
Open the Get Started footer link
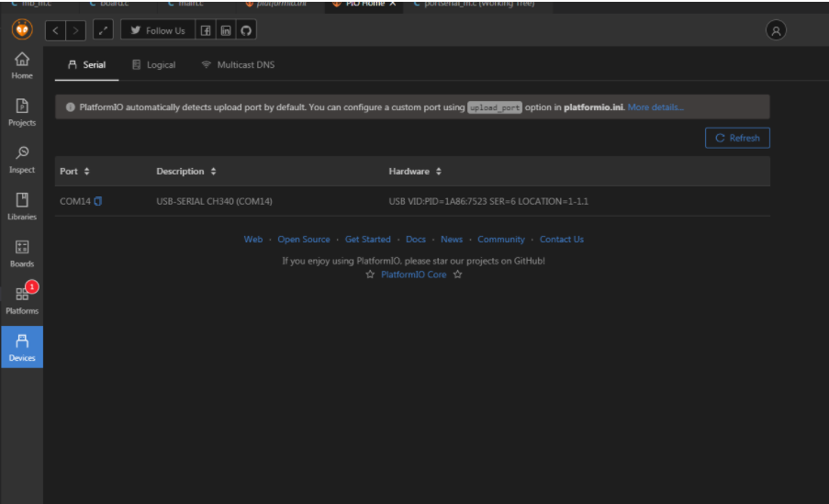click(x=367, y=239)
